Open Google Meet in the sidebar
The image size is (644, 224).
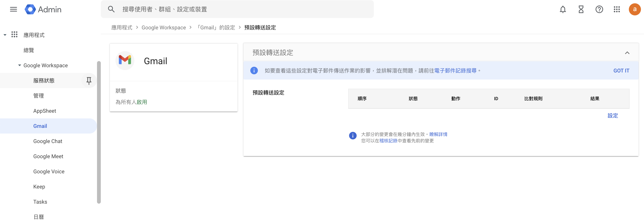48,156
